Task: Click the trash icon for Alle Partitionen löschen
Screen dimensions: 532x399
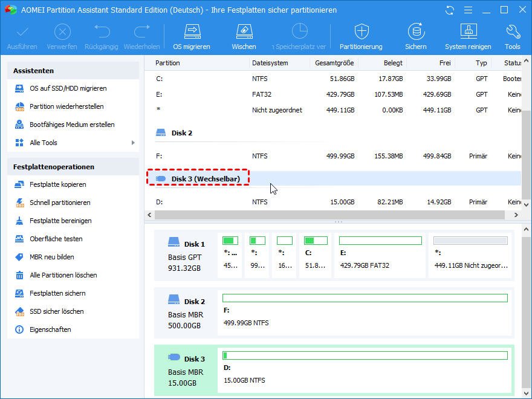Action: [x=19, y=275]
